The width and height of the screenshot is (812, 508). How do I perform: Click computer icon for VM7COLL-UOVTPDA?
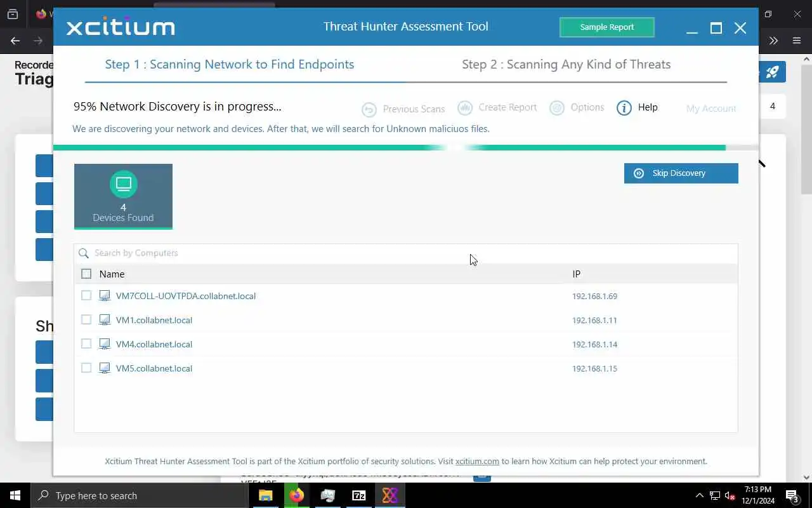(x=105, y=296)
